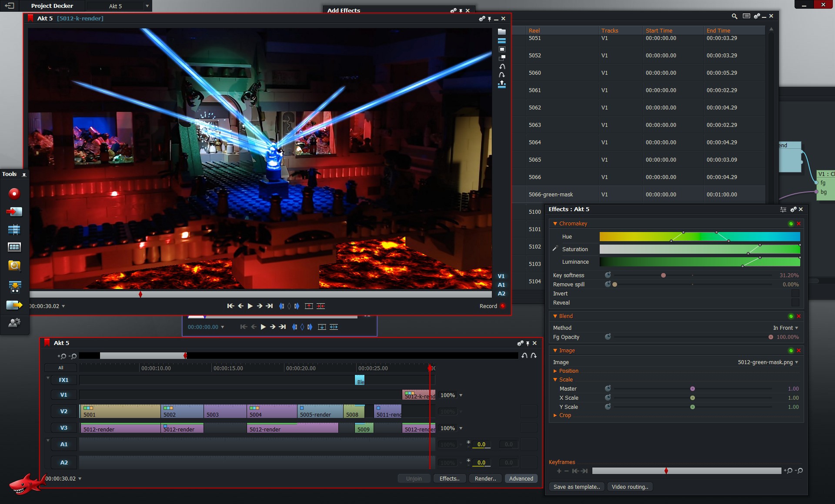Open the Import tool with red arrow
This screenshot has height=504, width=835.
point(14,212)
